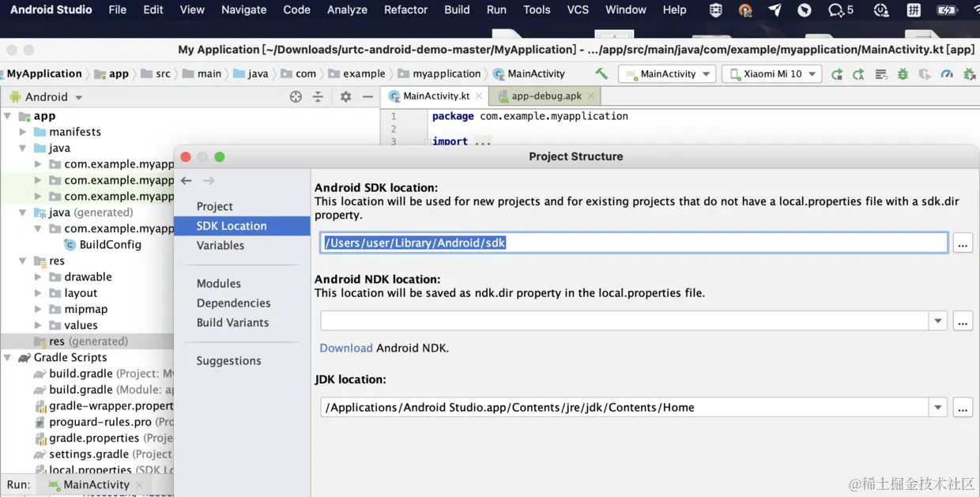Browse for Android NDK location with ellipsis button
Screen dimensions: 980x497
click(962, 321)
